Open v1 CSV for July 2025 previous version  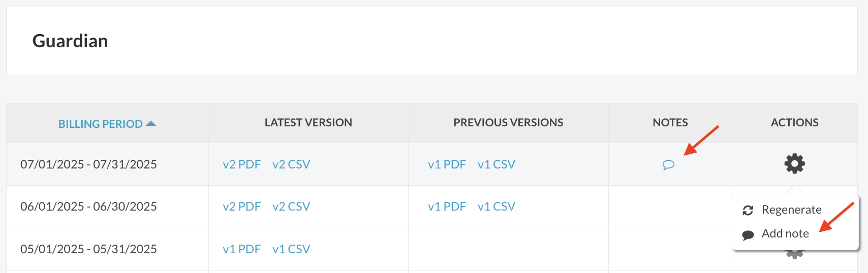coord(497,164)
